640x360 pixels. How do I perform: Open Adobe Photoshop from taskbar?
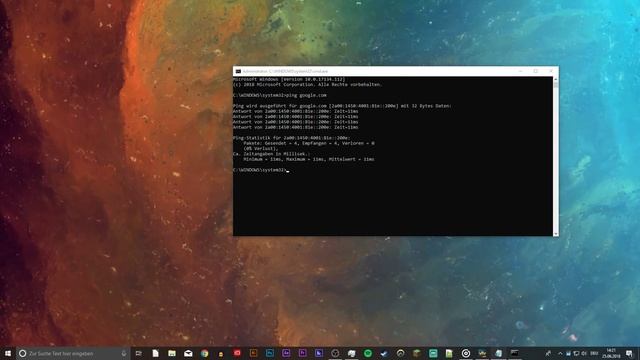[x=270, y=353]
